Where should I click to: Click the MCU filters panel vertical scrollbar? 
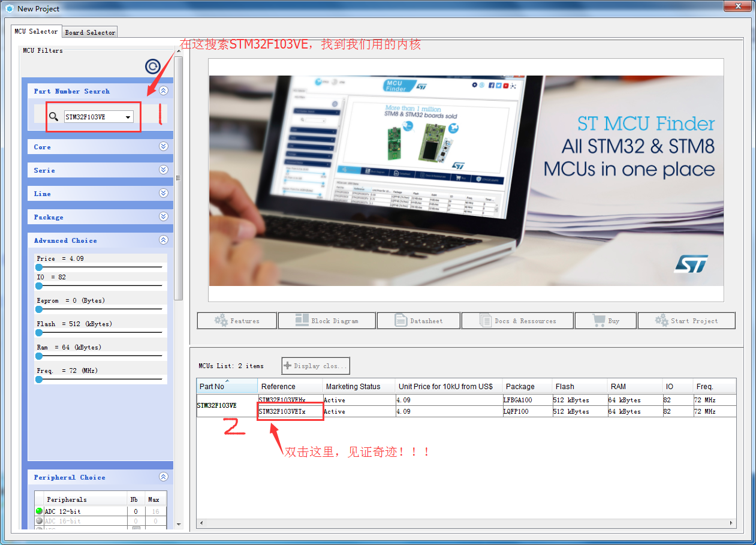(x=178, y=177)
